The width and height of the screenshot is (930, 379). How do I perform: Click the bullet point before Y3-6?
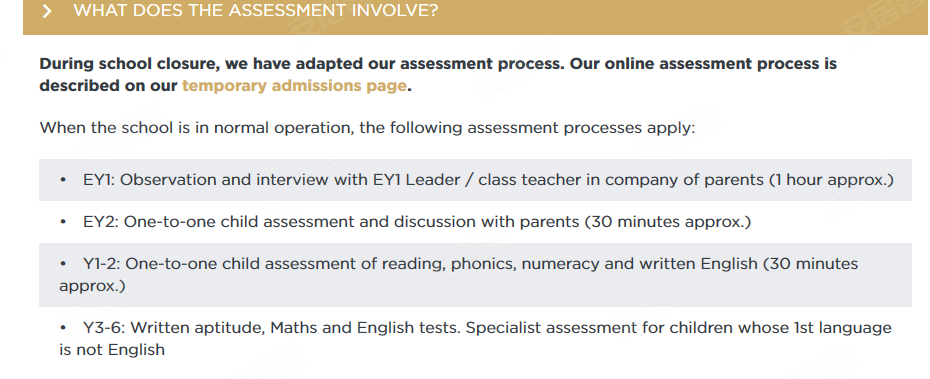pos(63,328)
